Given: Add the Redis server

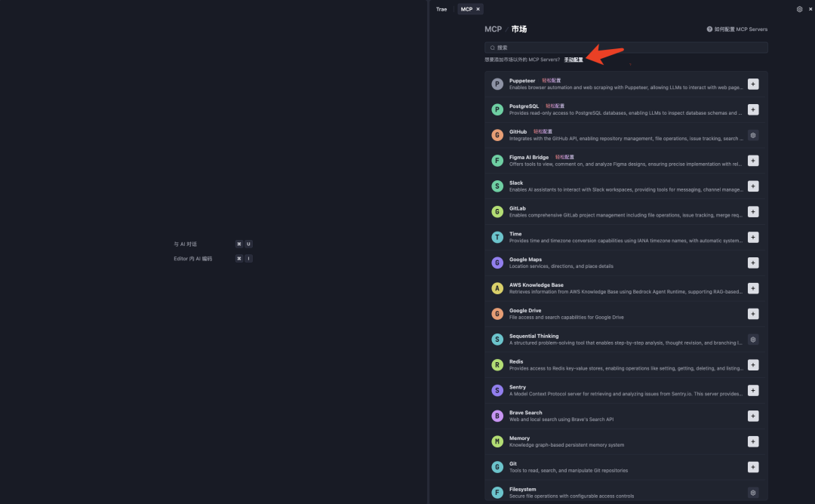Looking at the screenshot, I should 752,364.
